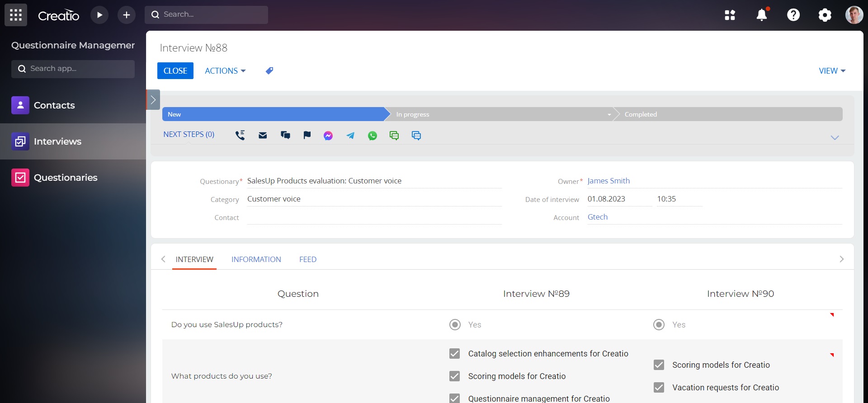Click the empty Contact field
This screenshot has width=868, height=403.
[374, 217]
